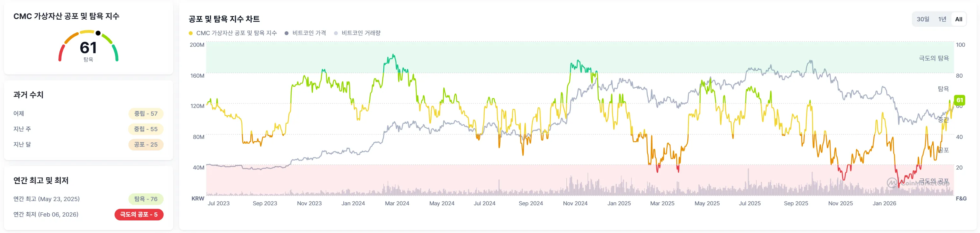Viewport: 980px width, 233px height.
Task: Click the 중립 - 55 last week badge
Action: coord(146,129)
